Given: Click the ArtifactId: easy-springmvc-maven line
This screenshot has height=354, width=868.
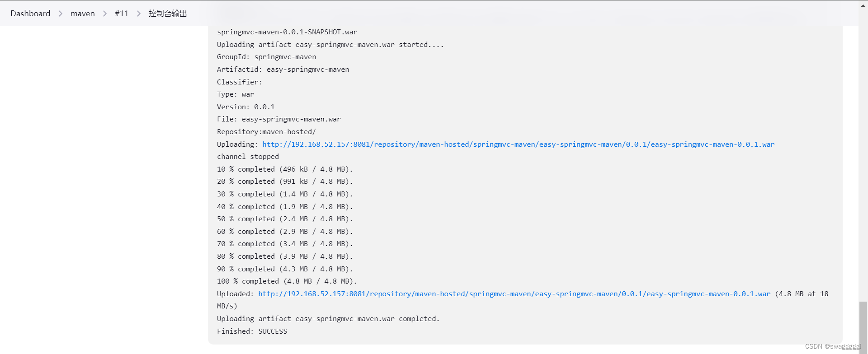Looking at the screenshot, I should point(283,69).
